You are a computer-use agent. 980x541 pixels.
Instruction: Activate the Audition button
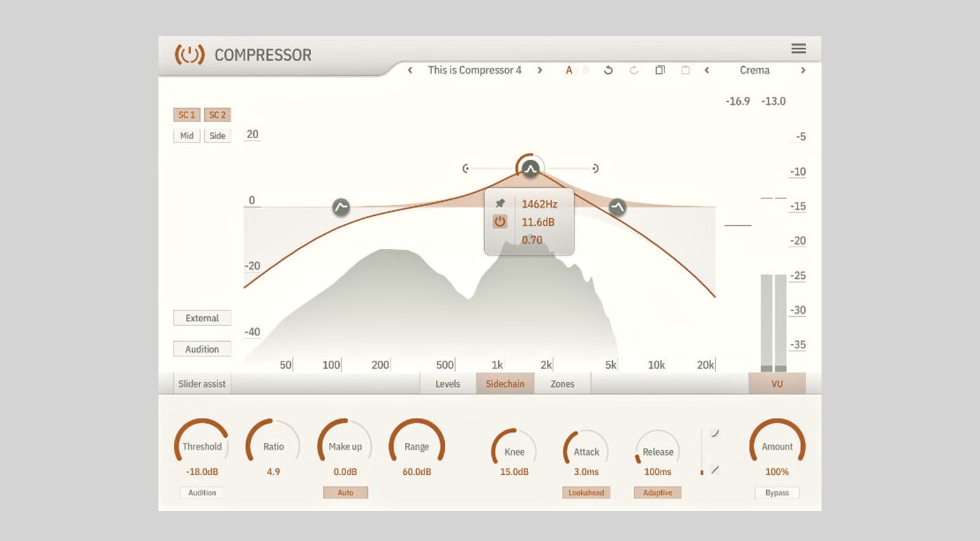click(202, 348)
